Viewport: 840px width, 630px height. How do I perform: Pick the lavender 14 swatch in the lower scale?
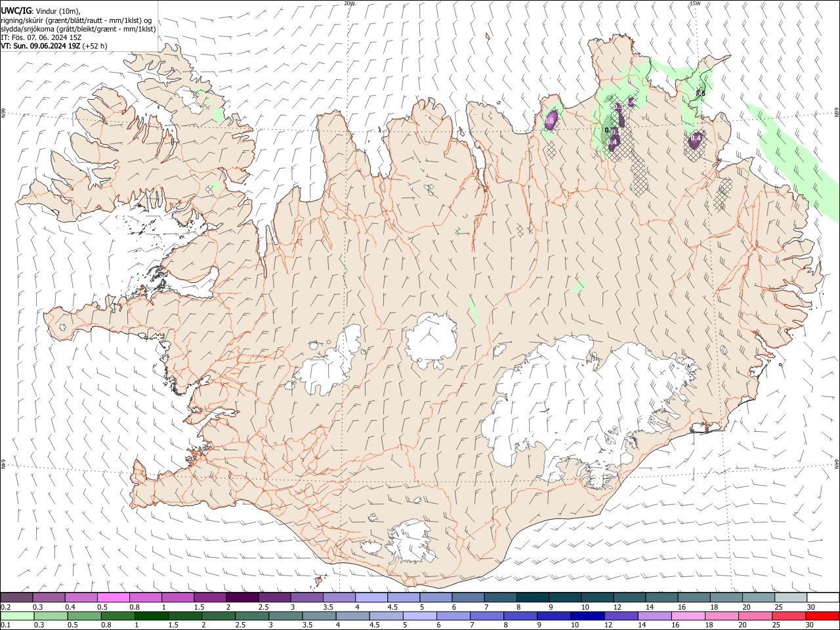pos(655,616)
